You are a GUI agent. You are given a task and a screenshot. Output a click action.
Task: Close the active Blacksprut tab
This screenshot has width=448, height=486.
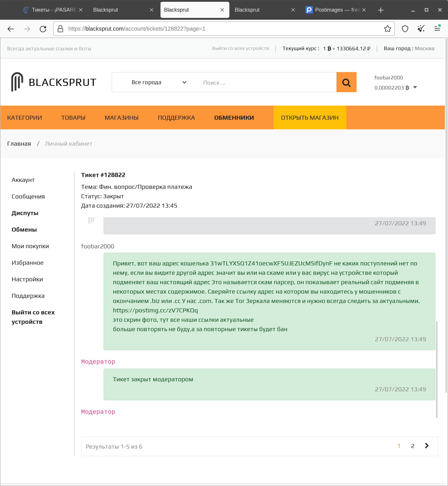click(x=222, y=10)
